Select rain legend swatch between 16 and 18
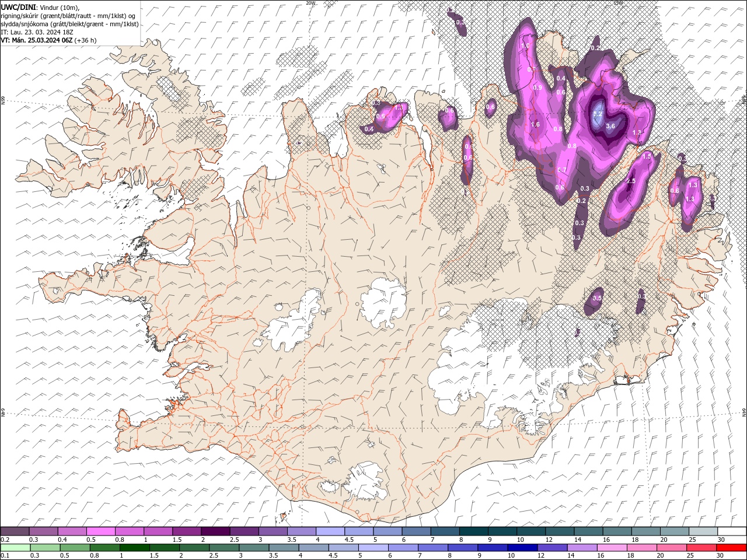 click(x=612, y=547)
